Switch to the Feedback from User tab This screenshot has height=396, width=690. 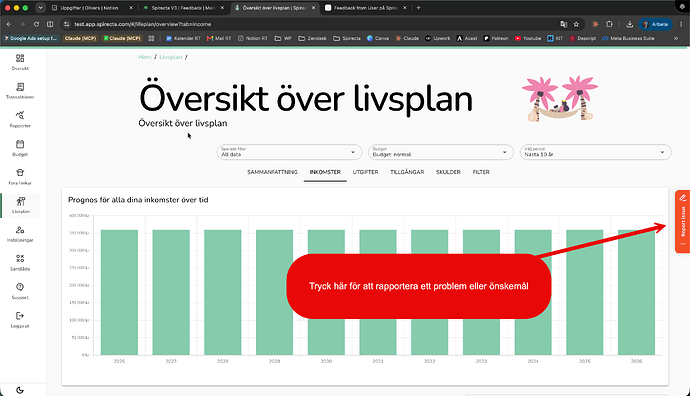tap(366, 8)
